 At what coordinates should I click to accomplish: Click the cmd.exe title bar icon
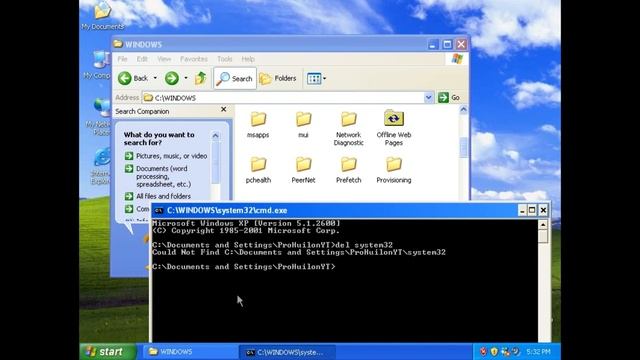[x=159, y=211]
